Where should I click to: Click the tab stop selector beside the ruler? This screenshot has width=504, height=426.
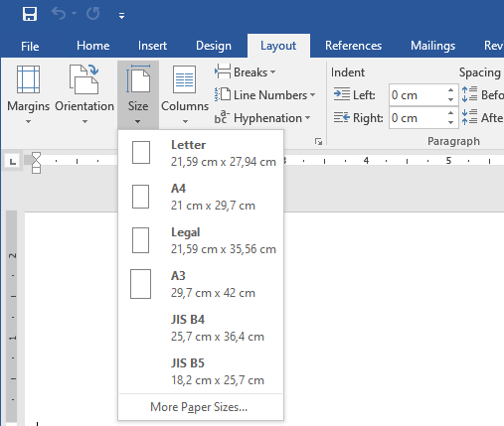(13, 162)
